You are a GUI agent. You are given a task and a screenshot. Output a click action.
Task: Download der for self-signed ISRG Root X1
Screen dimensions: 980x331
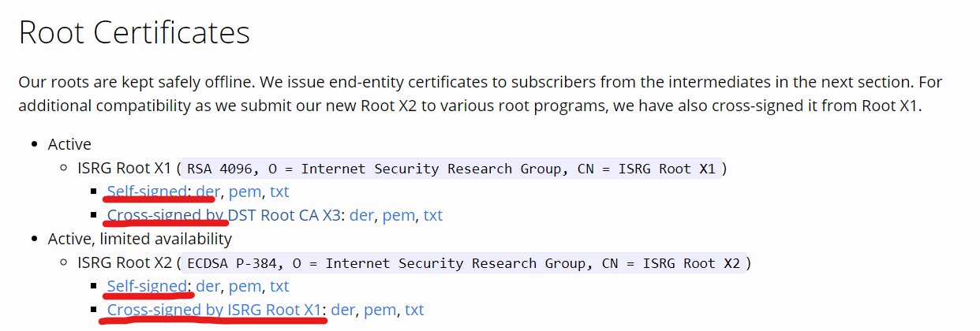coord(208,192)
